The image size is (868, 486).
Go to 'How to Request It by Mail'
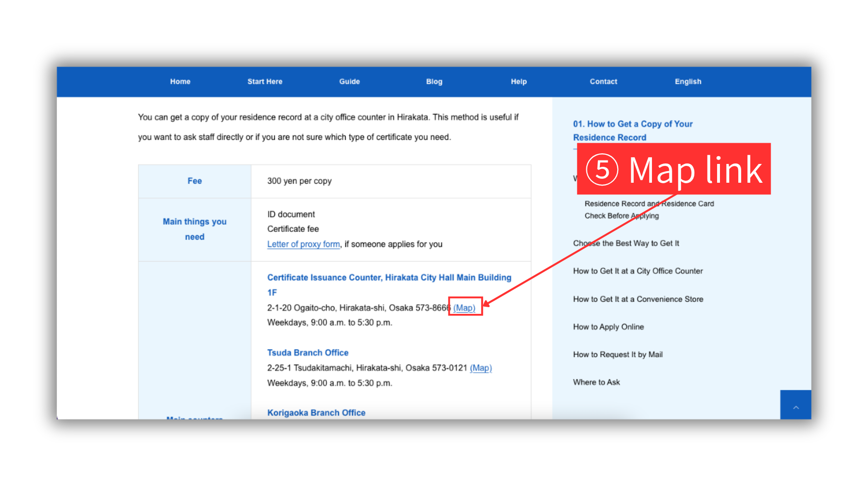pos(618,354)
